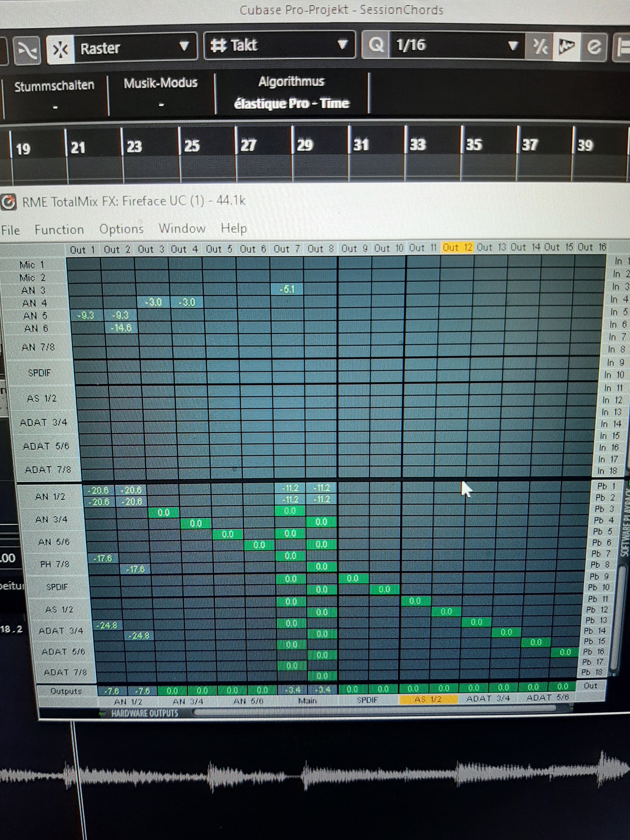Click the RME TotalMix FX title bar icon
The height and width of the screenshot is (840, 630).
click(8, 202)
